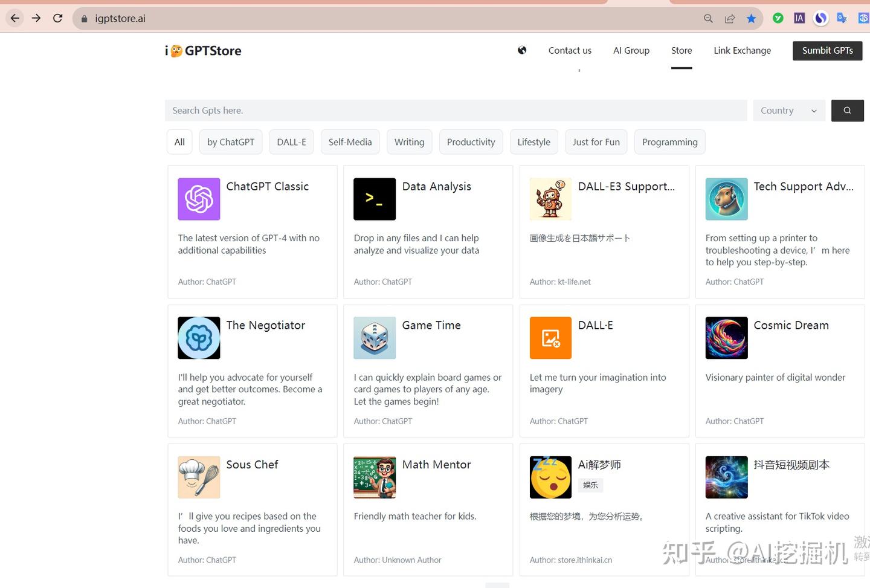Image resolution: width=870 pixels, height=588 pixels.
Task: Click the 娱乐 tag on Ai解梦师 card
Action: point(590,485)
